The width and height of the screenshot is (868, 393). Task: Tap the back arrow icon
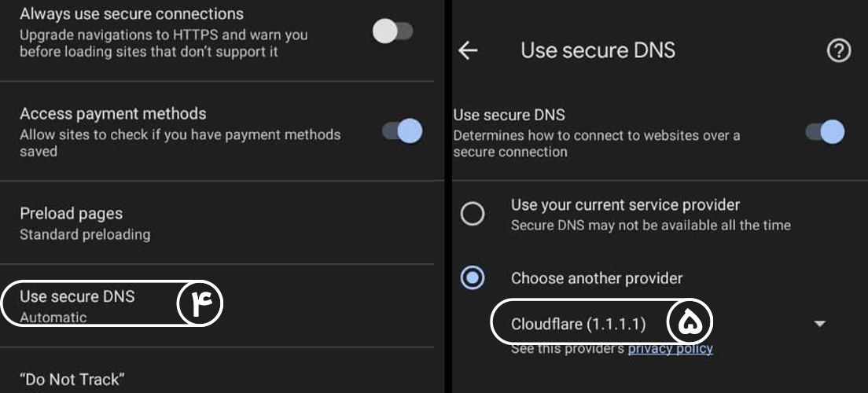[468, 51]
